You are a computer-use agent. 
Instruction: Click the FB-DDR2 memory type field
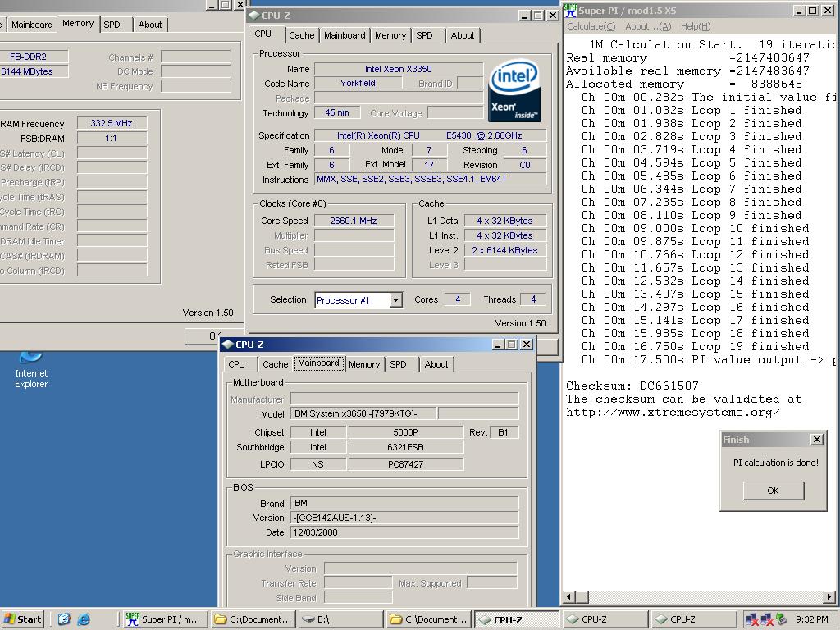pyautogui.click(x=33, y=57)
